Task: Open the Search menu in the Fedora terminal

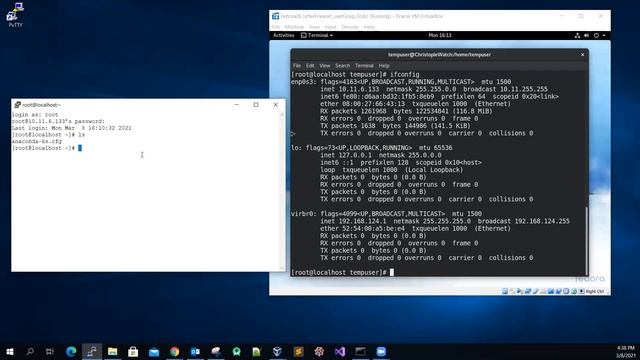Action: tap(342, 65)
